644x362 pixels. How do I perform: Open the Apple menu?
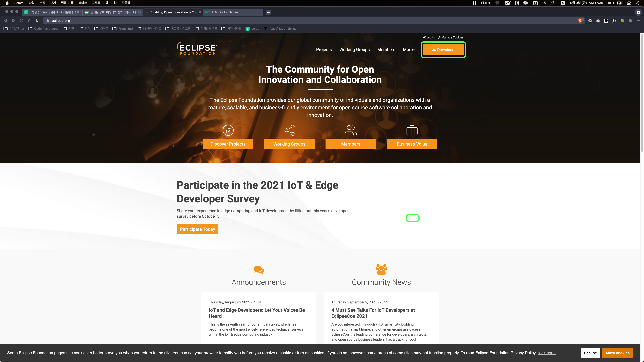click(7, 3)
